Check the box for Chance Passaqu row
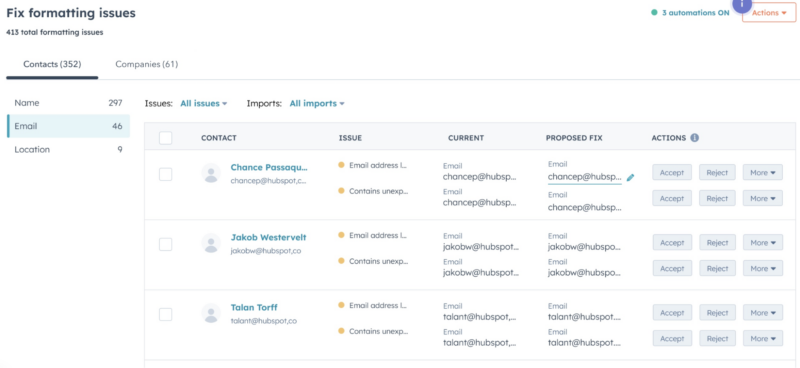This screenshot has width=800, height=368. pos(165,175)
